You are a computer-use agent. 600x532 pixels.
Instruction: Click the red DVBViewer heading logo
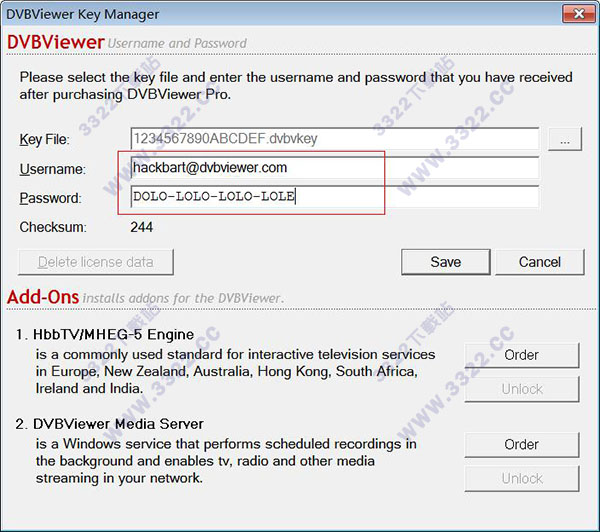pyautogui.click(x=56, y=42)
